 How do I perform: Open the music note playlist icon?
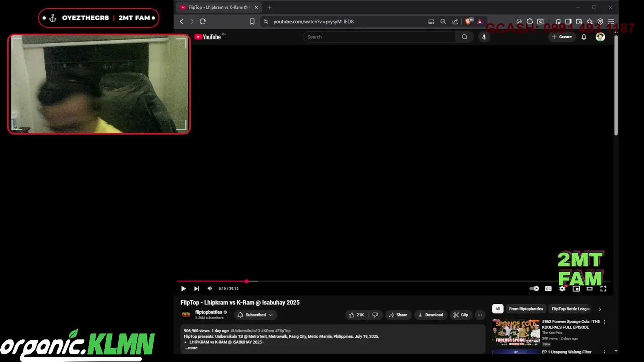(558, 21)
